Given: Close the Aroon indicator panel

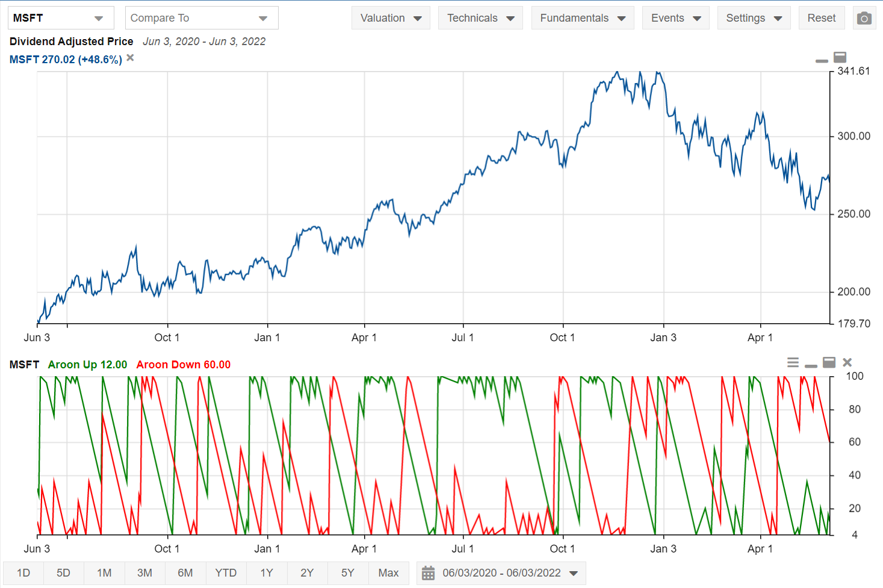Looking at the screenshot, I should [x=847, y=362].
